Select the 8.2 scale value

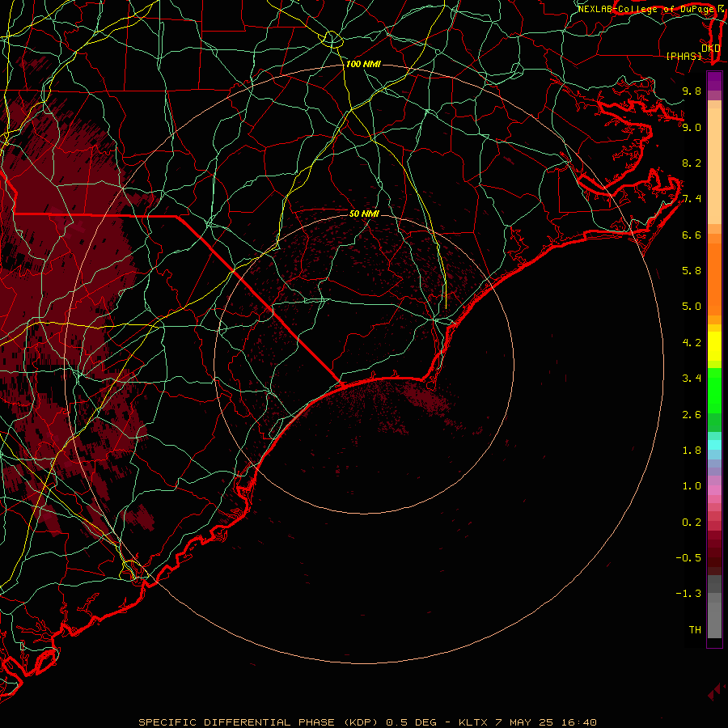[692, 163]
